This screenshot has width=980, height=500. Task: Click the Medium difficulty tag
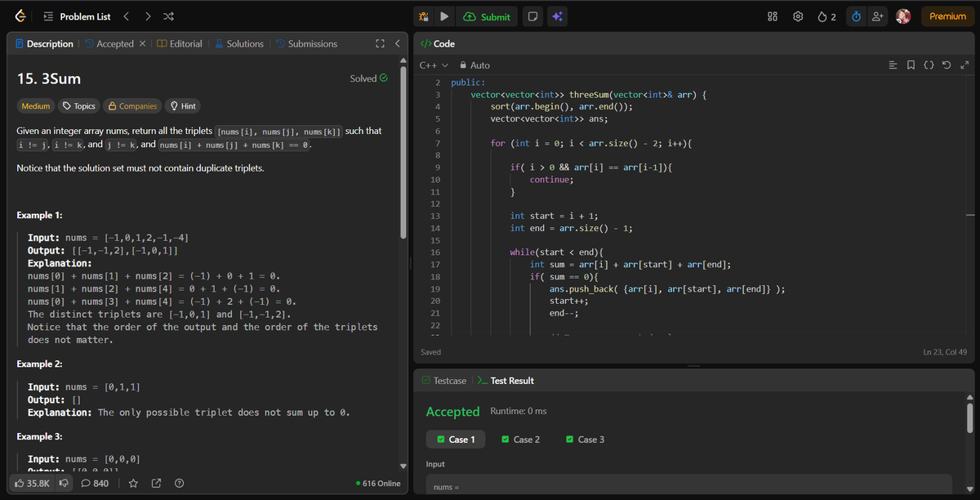36,106
